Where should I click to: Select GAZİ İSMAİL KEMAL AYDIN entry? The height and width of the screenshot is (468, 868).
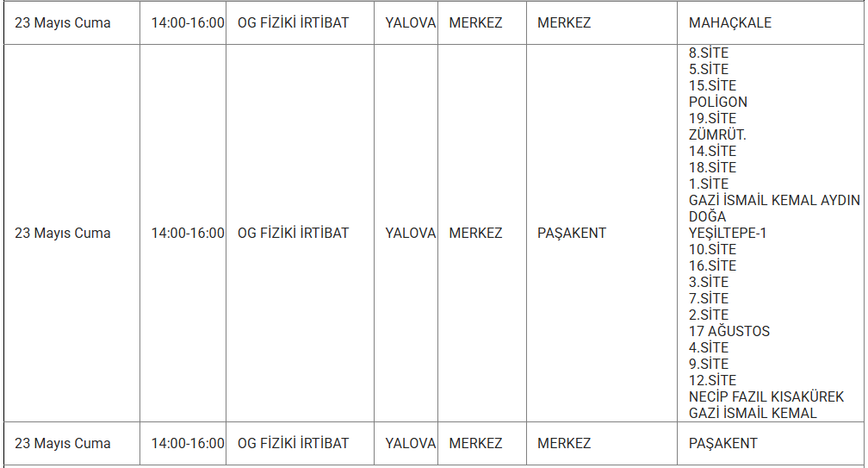(774, 200)
